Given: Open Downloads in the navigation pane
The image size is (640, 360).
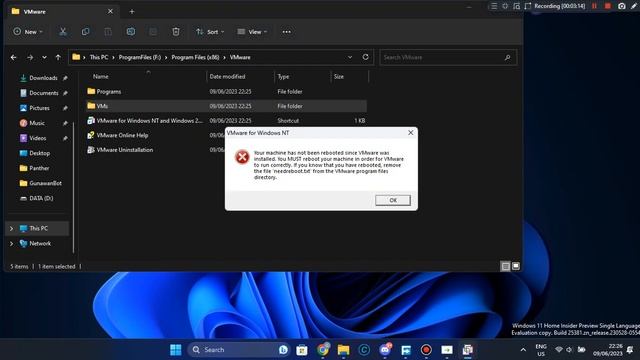Looking at the screenshot, I should [43, 78].
